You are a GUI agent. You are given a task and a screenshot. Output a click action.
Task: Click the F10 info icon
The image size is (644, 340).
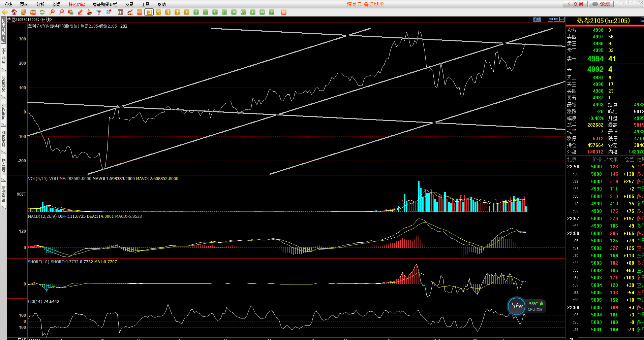pyautogui.click(x=33, y=12)
